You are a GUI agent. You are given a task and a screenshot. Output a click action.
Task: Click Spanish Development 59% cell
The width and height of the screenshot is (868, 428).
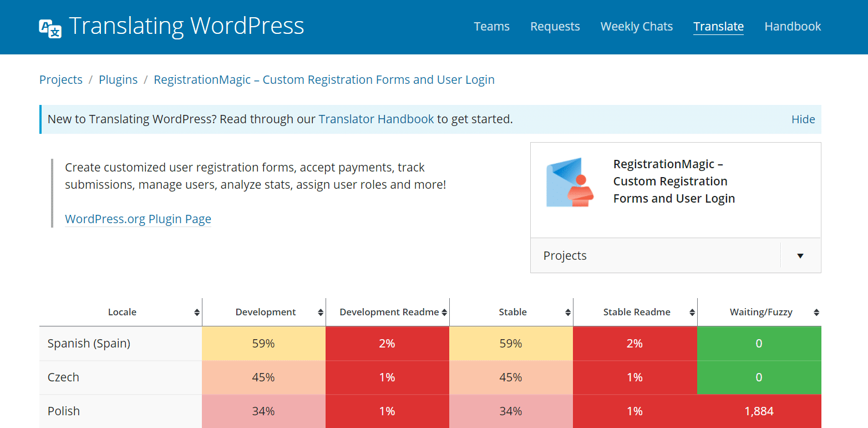263,344
